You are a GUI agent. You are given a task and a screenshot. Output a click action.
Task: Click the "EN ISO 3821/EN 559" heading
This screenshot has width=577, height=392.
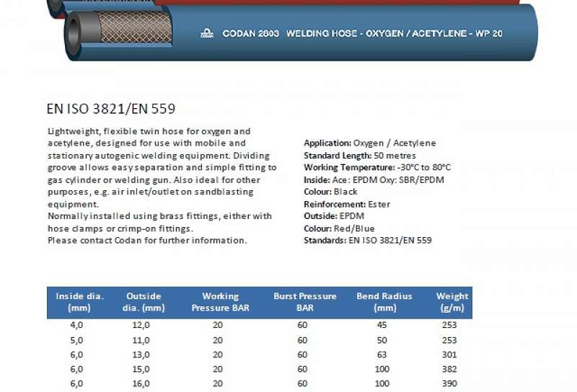pos(111,109)
